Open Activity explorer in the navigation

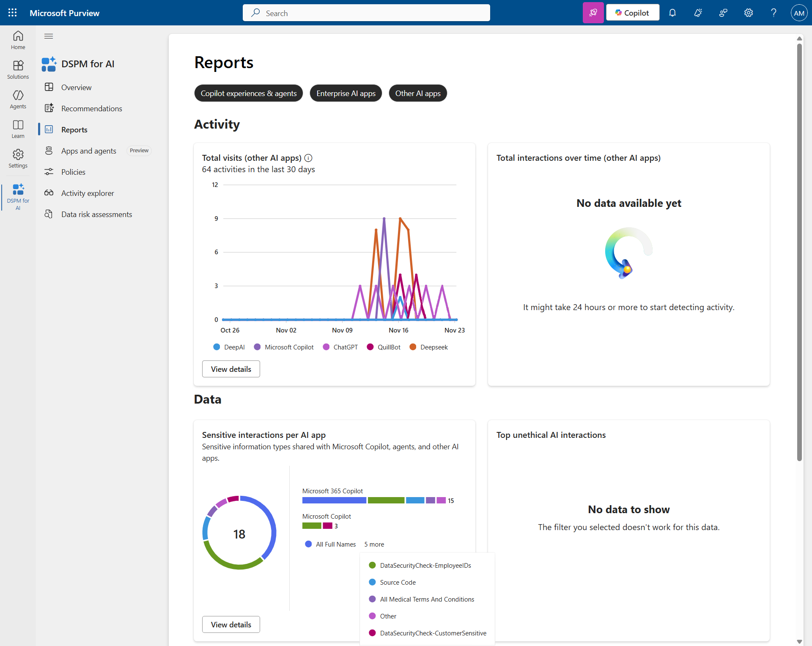pyautogui.click(x=87, y=193)
